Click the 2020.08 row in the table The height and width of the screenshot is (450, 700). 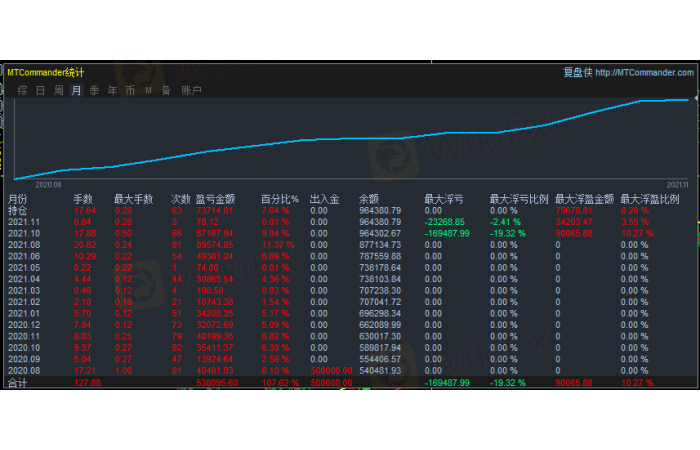click(x=22, y=369)
